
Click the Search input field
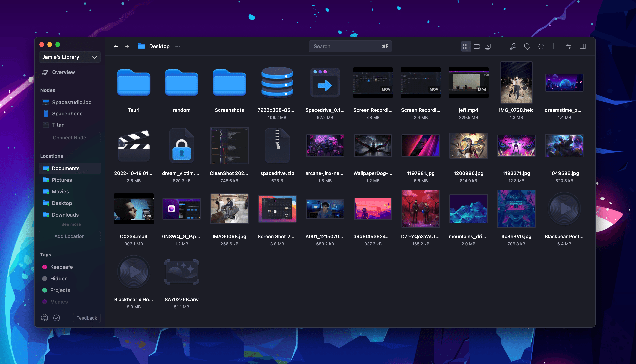(350, 46)
